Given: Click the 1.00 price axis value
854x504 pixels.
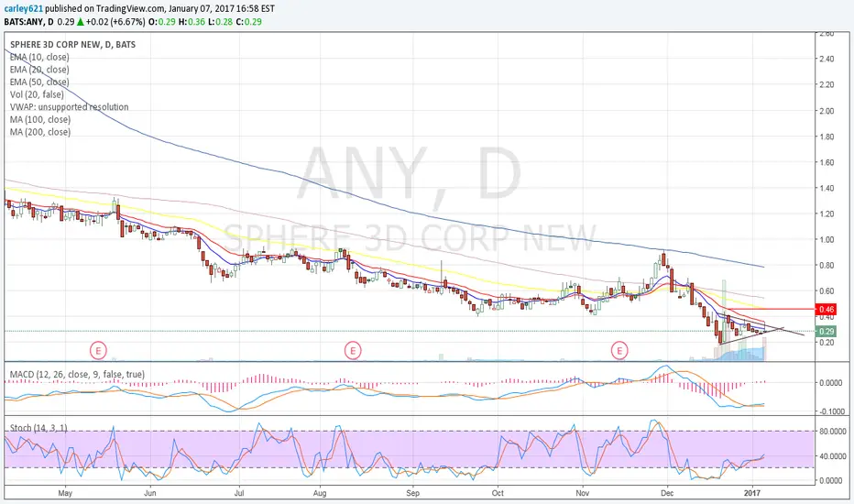Looking at the screenshot, I should [x=827, y=240].
